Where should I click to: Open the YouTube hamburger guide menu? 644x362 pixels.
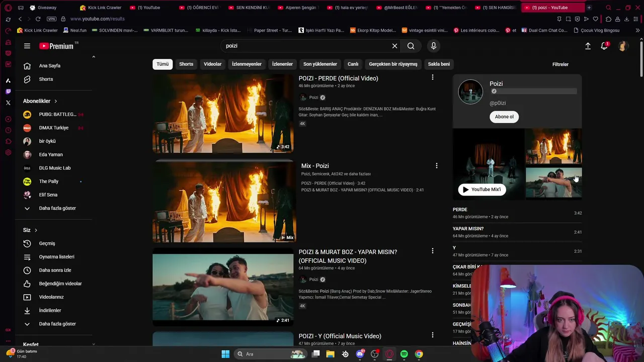[27, 46]
